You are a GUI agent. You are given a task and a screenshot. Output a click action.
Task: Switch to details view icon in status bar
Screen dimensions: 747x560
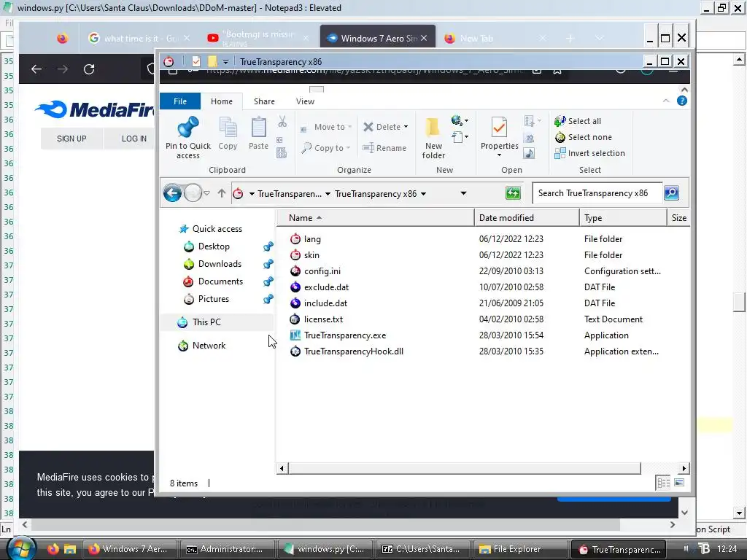click(663, 483)
